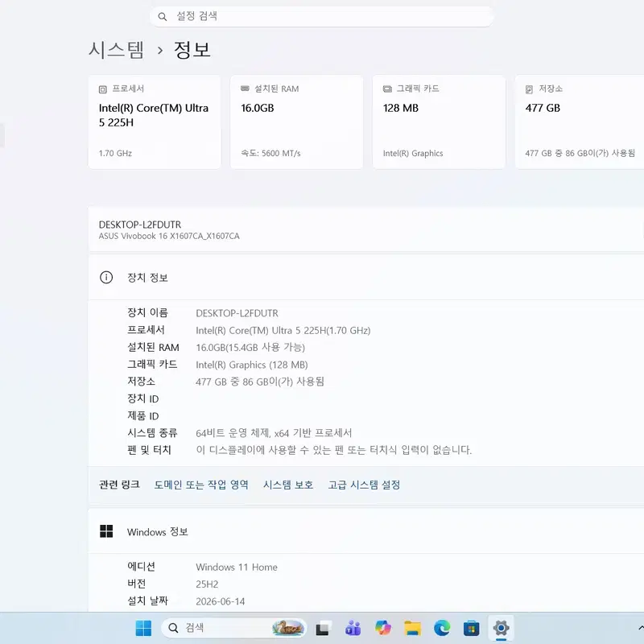Image resolution: width=644 pixels, height=644 pixels.
Task: Collapse the 장치 정보 section header
Action: point(366,278)
